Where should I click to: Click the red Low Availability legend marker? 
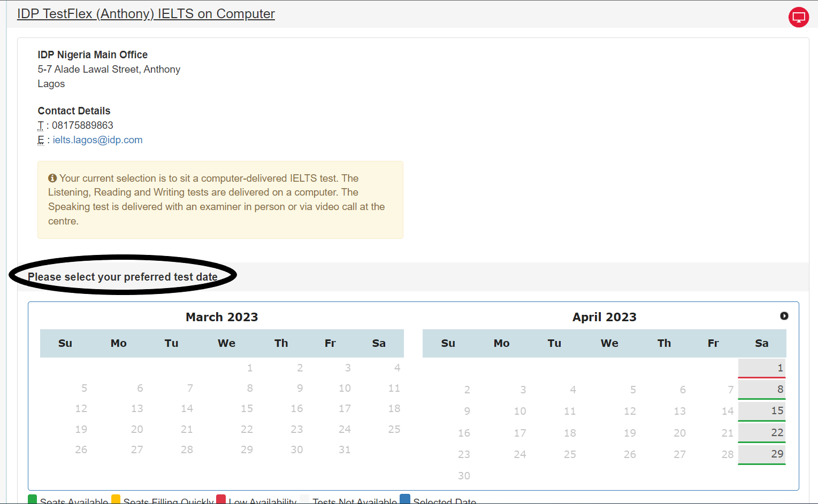(221, 499)
